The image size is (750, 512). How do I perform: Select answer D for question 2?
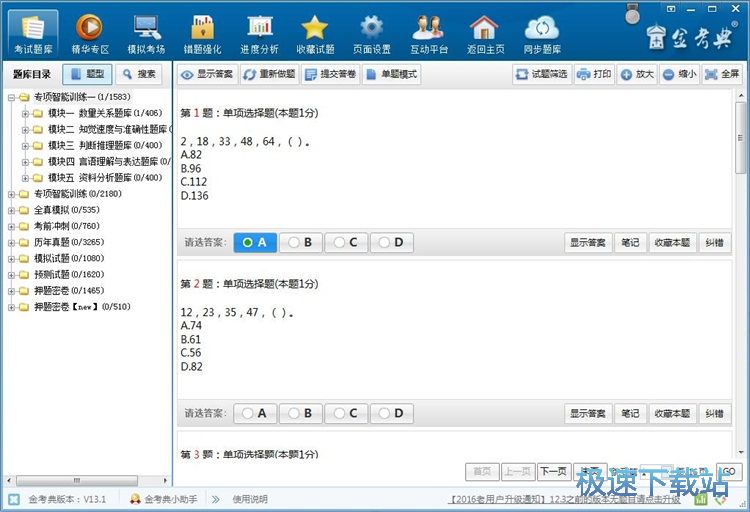[x=391, y=413]
